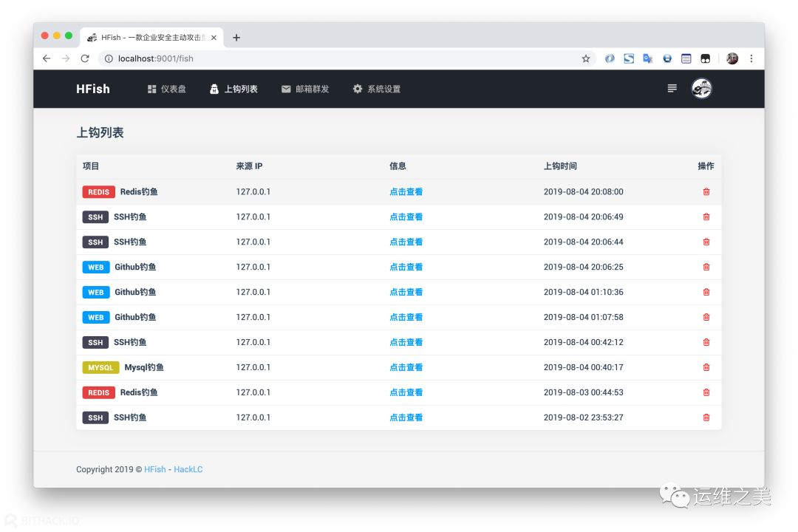Click the 上钩时间 column header
798x532 pixels.
[560, 166]
